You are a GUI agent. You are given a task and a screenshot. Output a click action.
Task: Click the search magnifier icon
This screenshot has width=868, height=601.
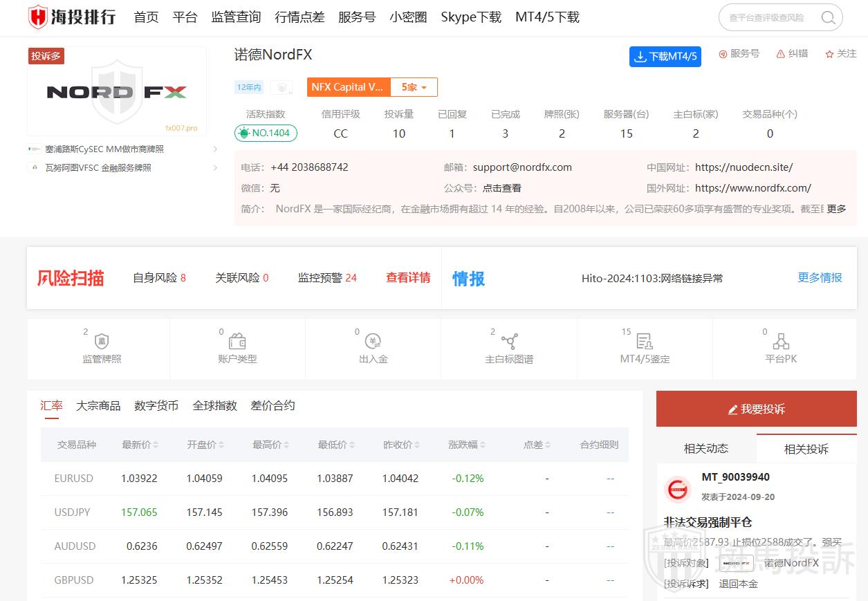pos(828,18)
